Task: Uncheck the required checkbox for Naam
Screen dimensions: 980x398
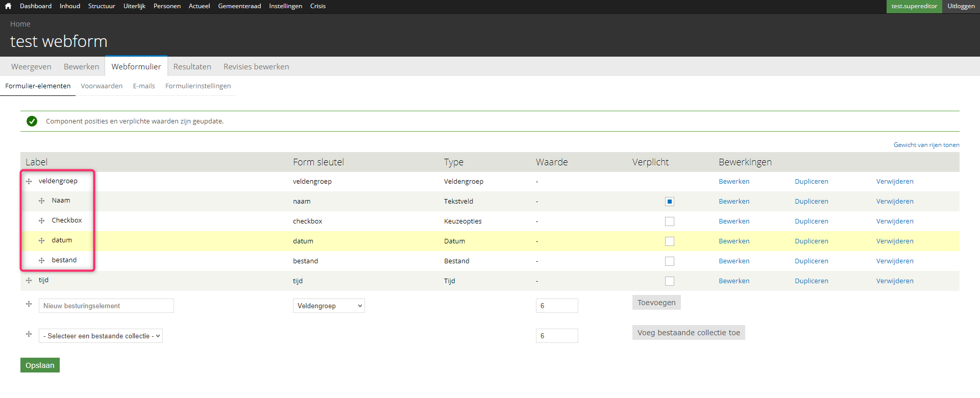Action: (x=670, y=202)
